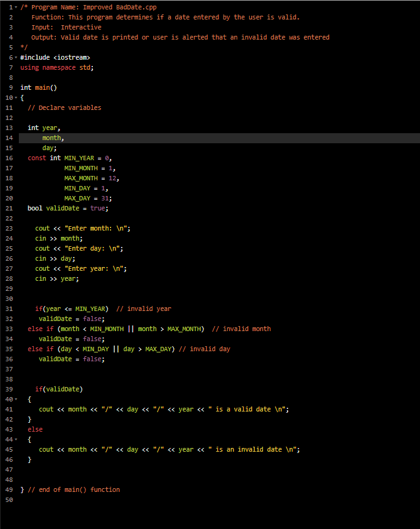Click 'MIN_DAY = 1,' on line 19

tap(86, 188)
